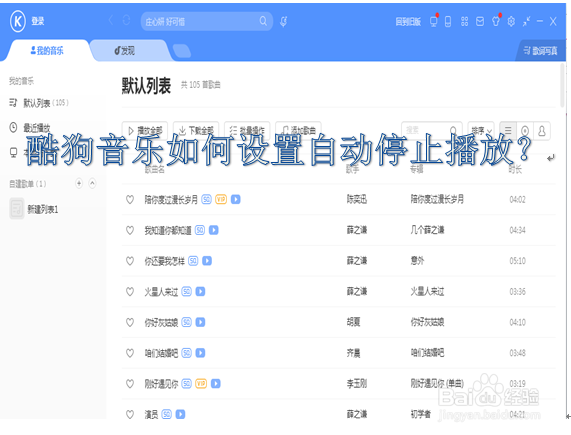Open the four-square apps tools icon
Screen dimensions: 571x435
464,22
